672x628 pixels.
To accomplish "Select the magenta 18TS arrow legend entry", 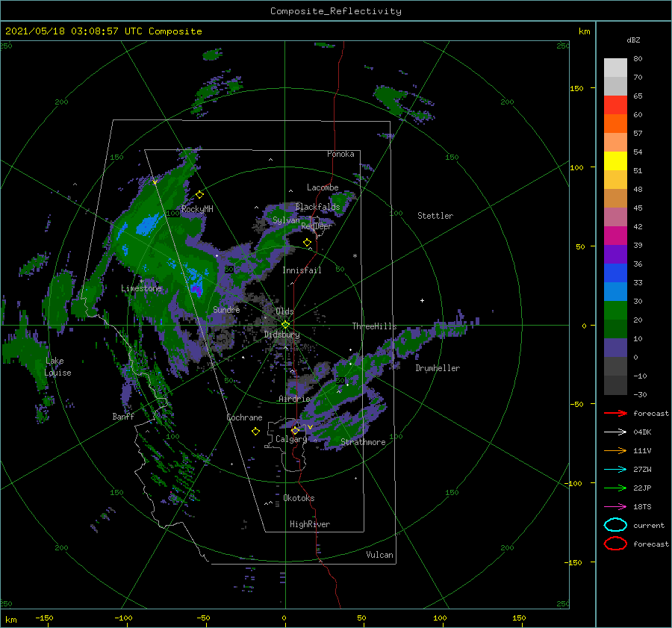I will [615, 507].
